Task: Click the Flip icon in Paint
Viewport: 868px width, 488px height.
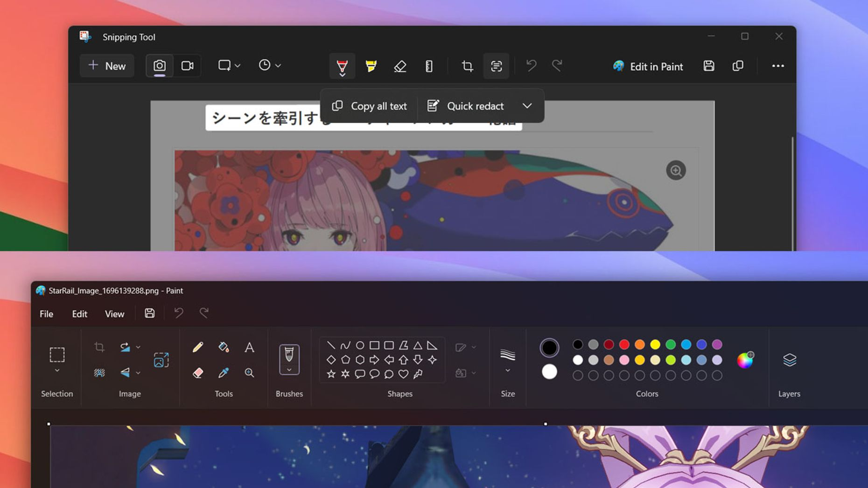Action: [125, 373]
